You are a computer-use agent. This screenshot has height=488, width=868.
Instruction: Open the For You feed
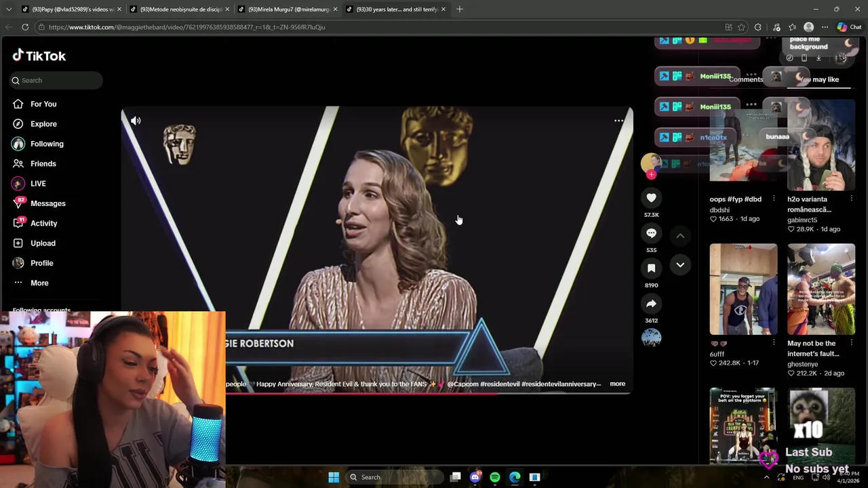43,104
